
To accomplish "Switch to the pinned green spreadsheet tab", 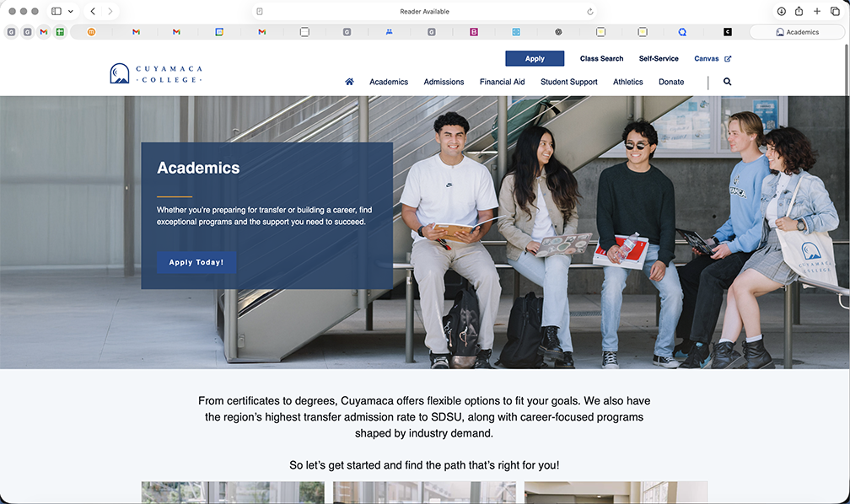I will (60, 32).
